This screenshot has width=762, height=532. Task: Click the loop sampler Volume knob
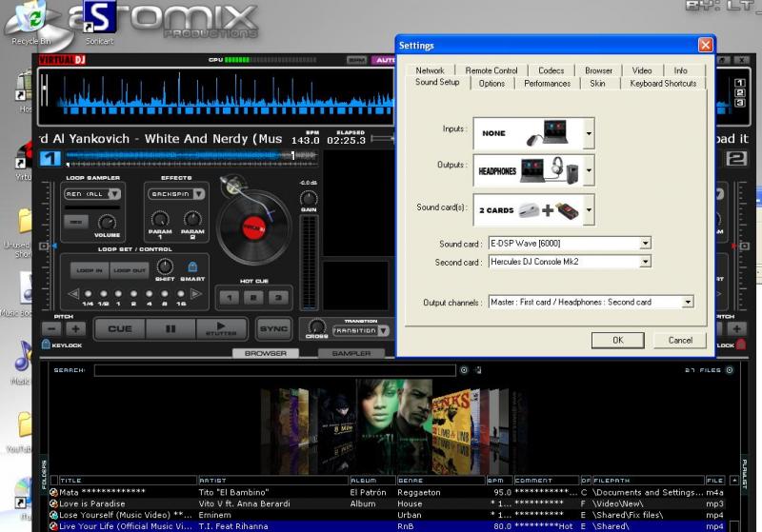click(107, 223)
